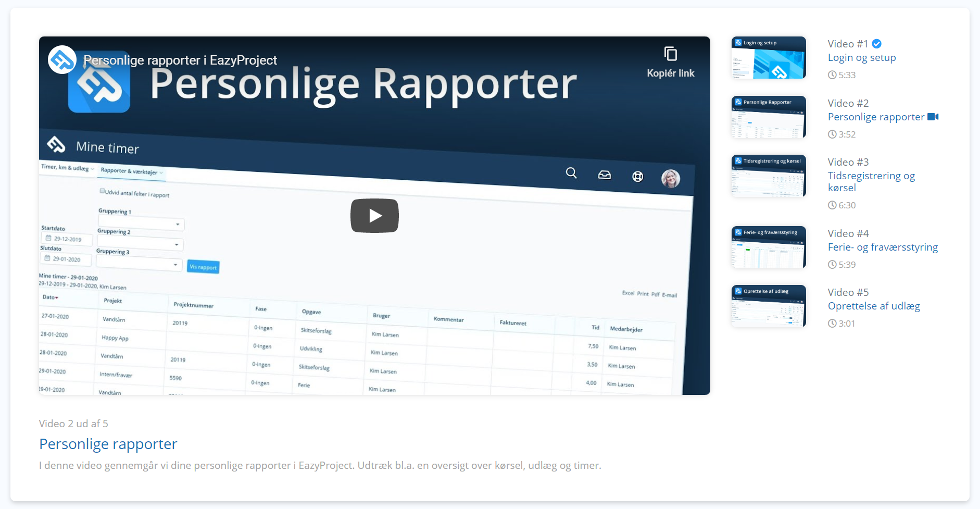Screen dimensions: 980x509
Task: Click video title Personlige rapporter i EazyProject
Action: pyautogui.click(x=180, y=60)
